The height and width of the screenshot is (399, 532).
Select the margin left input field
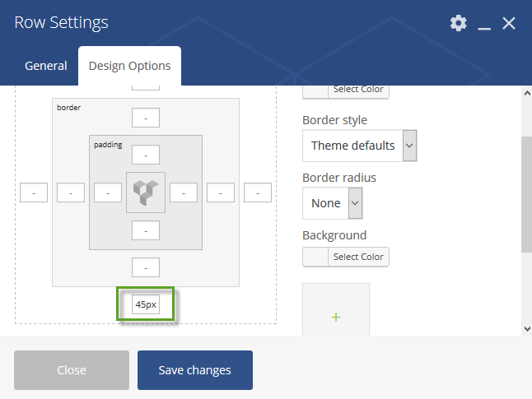pos(34,193)
